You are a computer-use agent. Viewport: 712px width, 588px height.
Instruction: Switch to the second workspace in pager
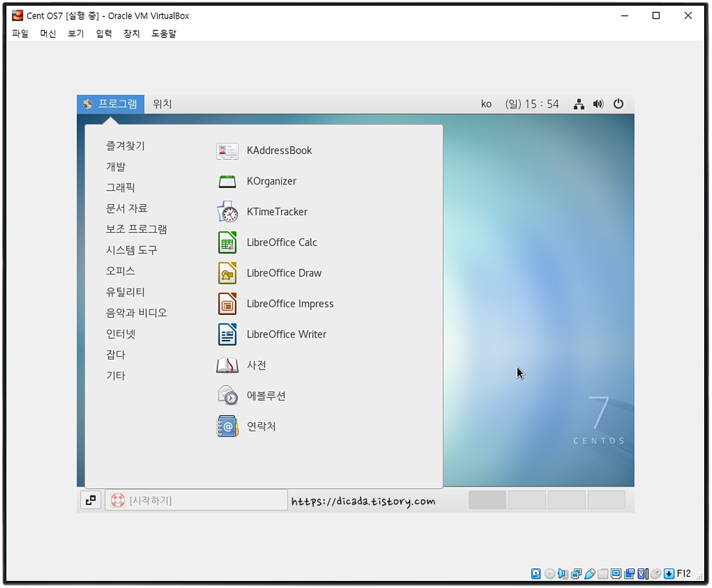(x=527, y=500)
